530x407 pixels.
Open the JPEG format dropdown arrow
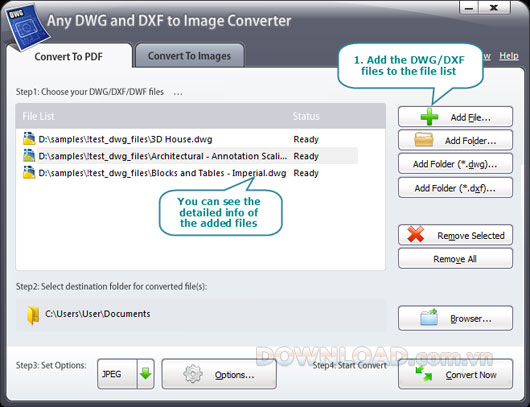pos(146,374)
